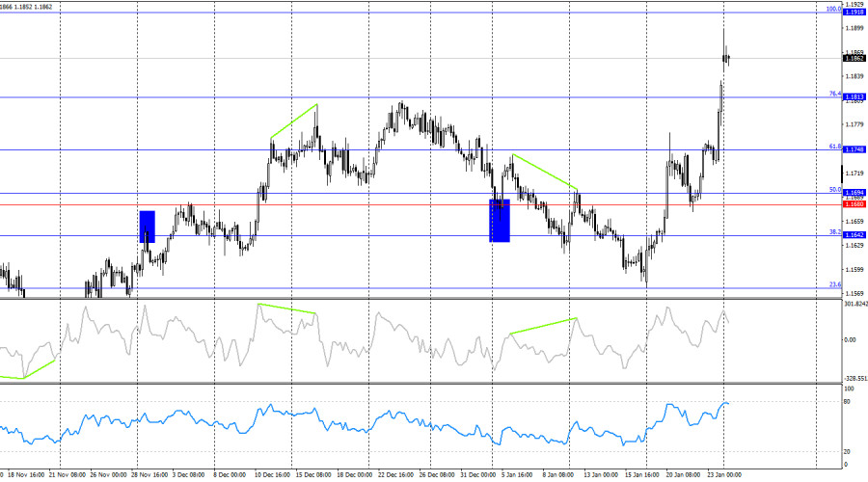Click the 38.2 Fibonacci level price label 1.1642
This screenshot has height=482, width=868.
click(x=854, y=235)
